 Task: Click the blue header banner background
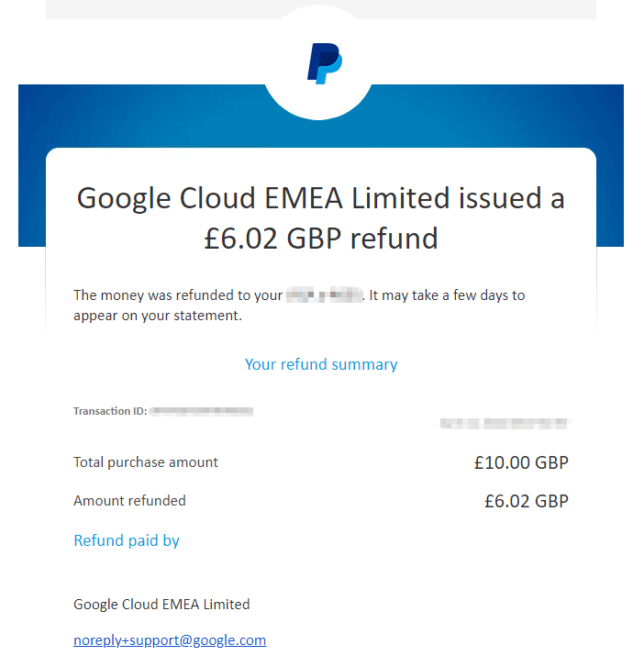(514, 115)
